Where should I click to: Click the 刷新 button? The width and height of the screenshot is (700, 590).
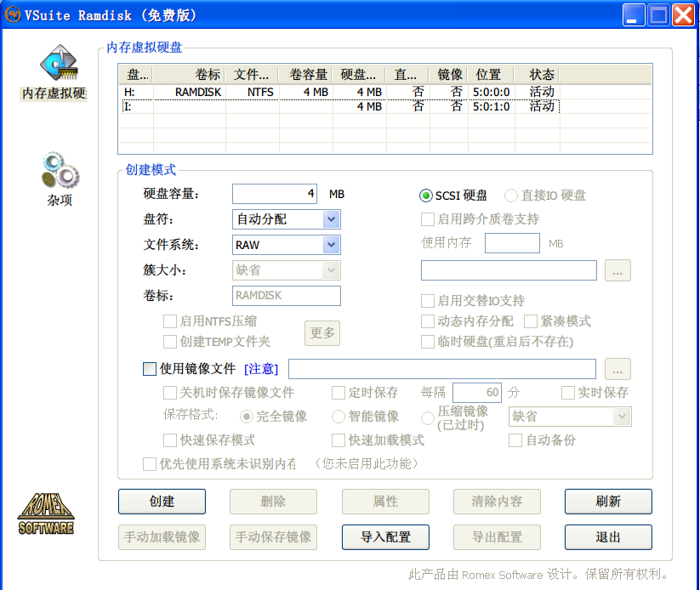point(608,502)
